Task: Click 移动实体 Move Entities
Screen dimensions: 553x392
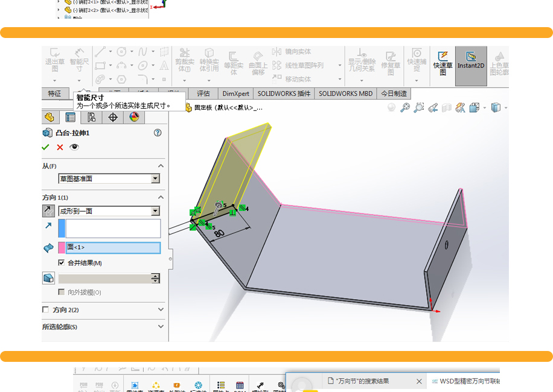Action: pos(292,79)
